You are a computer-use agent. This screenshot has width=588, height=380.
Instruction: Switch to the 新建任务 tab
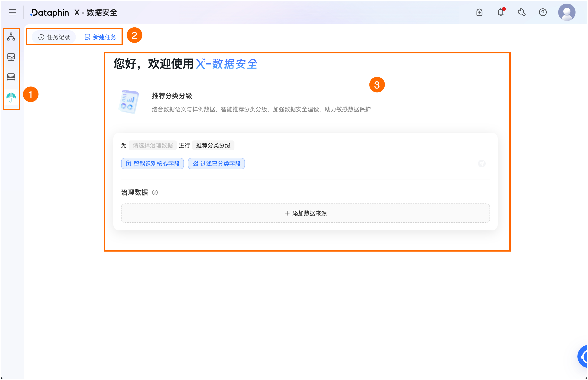(100, 37)
